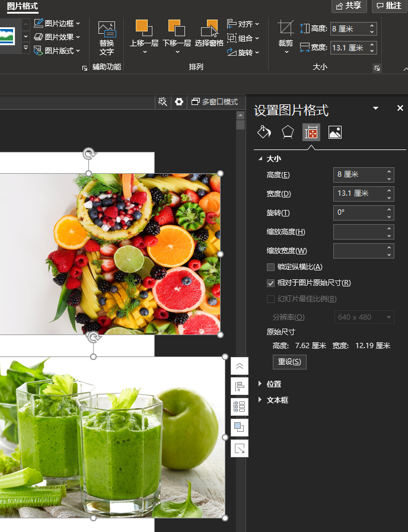
Task: Switch to the Effects pentagon tab
Action: pos(288,132)
